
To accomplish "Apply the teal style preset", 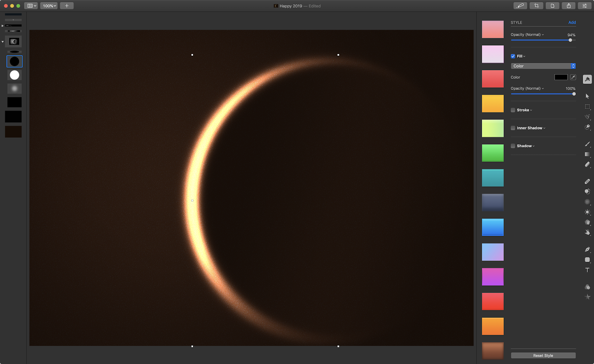I will pyautogui.click(x=493, y=178).
